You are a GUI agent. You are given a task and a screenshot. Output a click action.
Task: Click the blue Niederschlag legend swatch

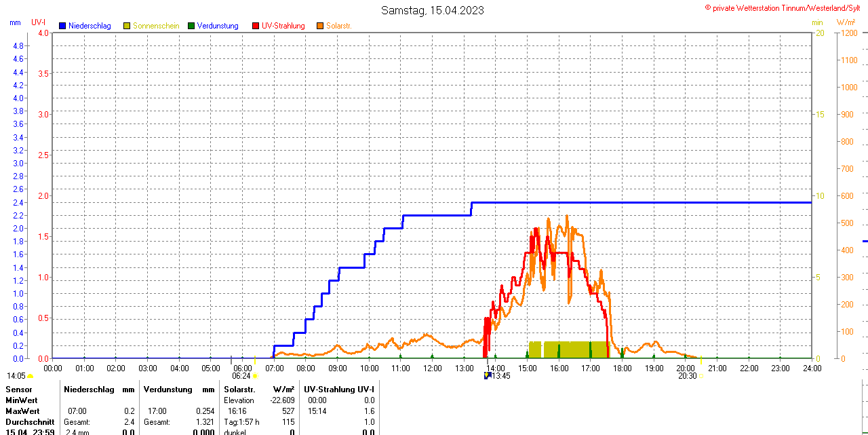click(63, 26)
